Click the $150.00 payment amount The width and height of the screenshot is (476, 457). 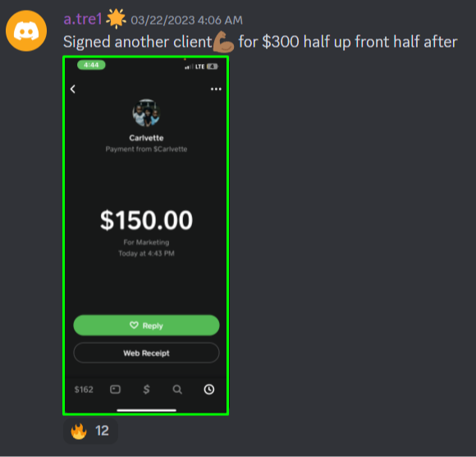point(146,221)
